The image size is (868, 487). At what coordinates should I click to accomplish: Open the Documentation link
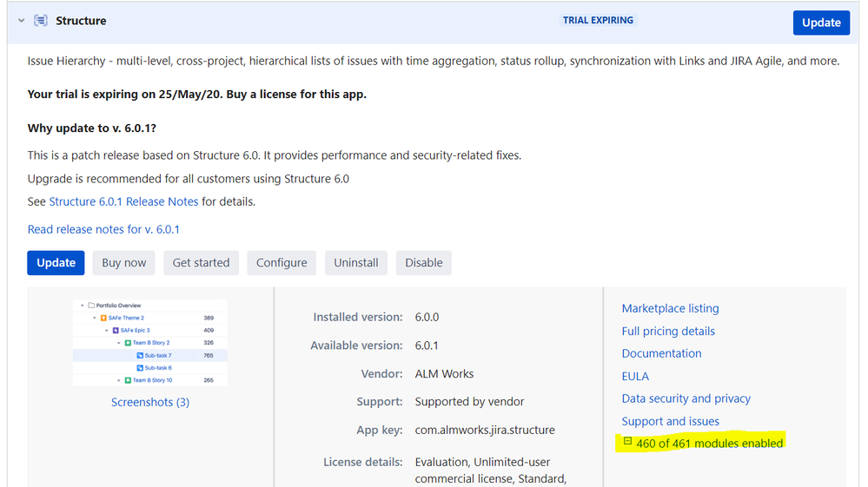(x=661, y=353)
